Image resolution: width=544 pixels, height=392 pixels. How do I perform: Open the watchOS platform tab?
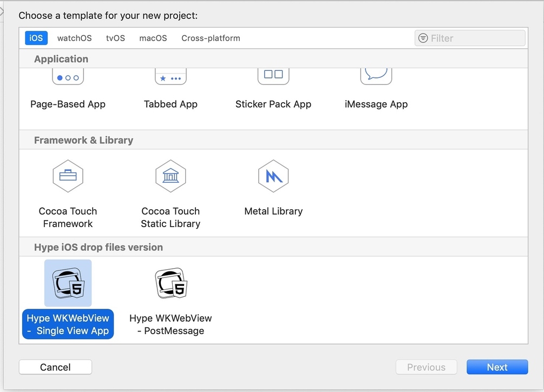tap(74, 38)
